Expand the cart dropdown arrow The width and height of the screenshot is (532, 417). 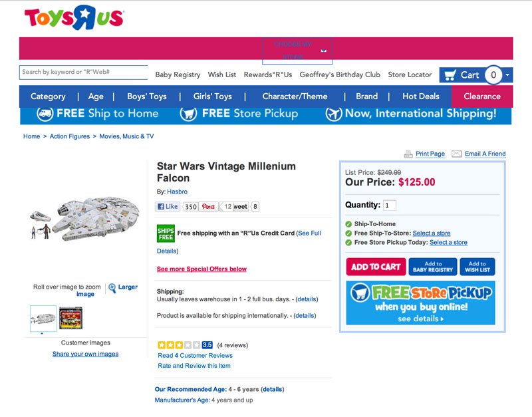pyautogui.click(x=507, y=75)
